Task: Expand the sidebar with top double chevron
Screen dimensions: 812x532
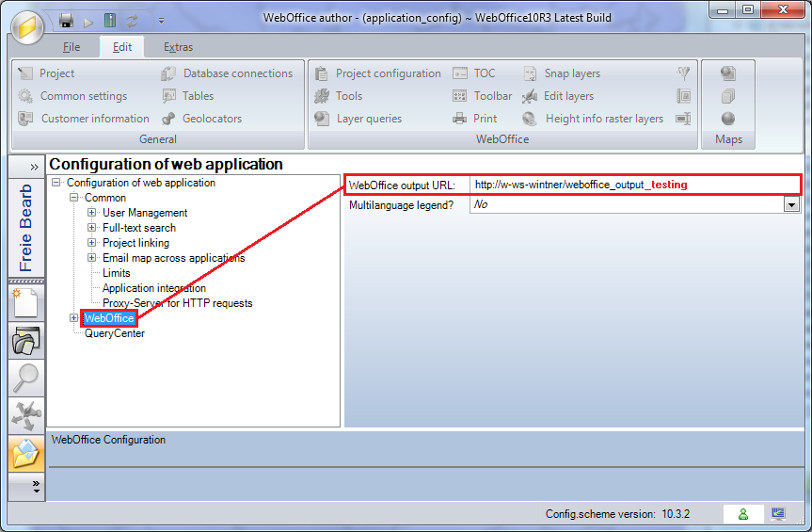Action: click(x=34, y=167)
